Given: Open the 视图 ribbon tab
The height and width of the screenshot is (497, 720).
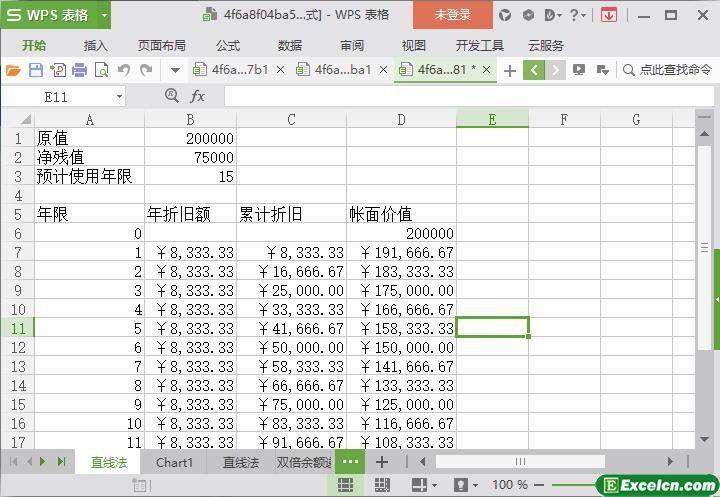Looking at the screenshot, I should (x=413, y=45).
